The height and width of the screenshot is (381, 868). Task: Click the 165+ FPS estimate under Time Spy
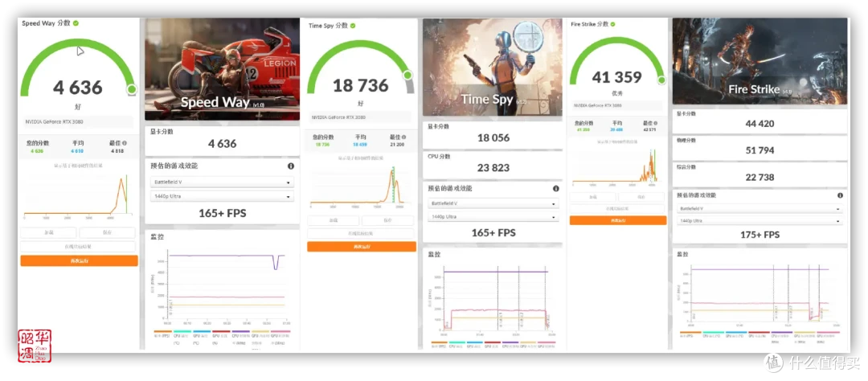(493, 232)
